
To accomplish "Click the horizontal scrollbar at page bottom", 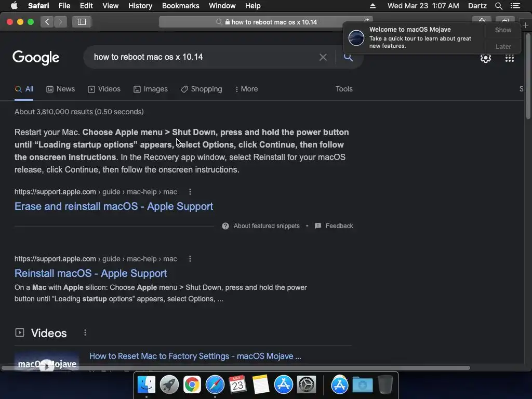I will (236, 368).
